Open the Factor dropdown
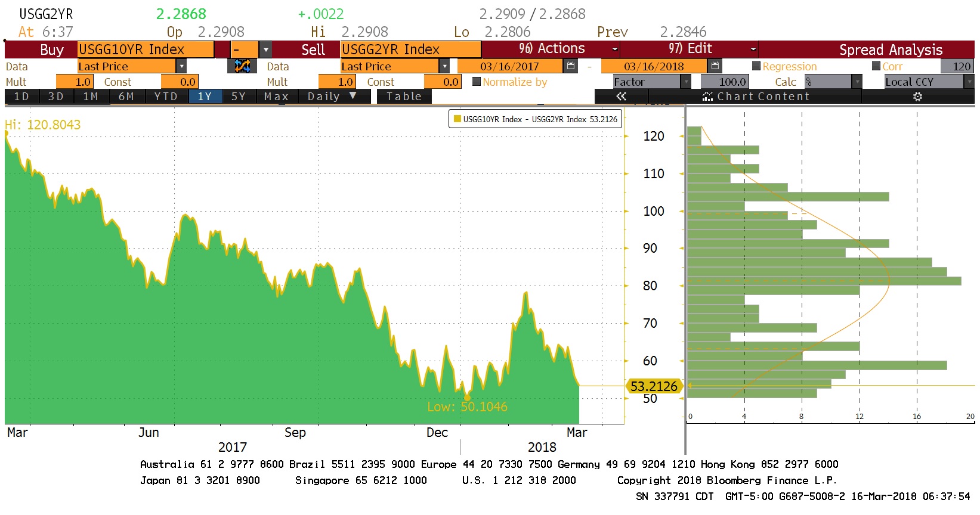Screen dimensions: 980x515 click(x=686, y=82)
